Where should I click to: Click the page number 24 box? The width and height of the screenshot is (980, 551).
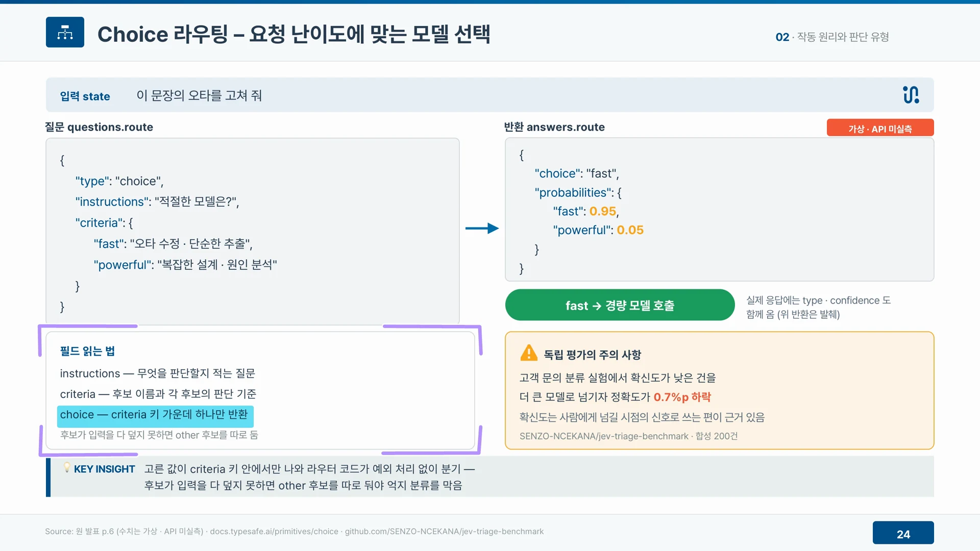click(x=903, y=533)
